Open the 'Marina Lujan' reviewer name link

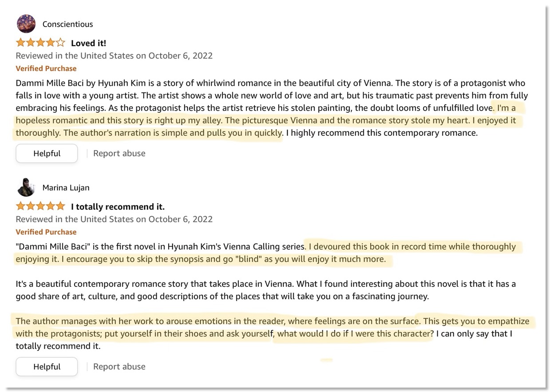(x=66, y=187)
